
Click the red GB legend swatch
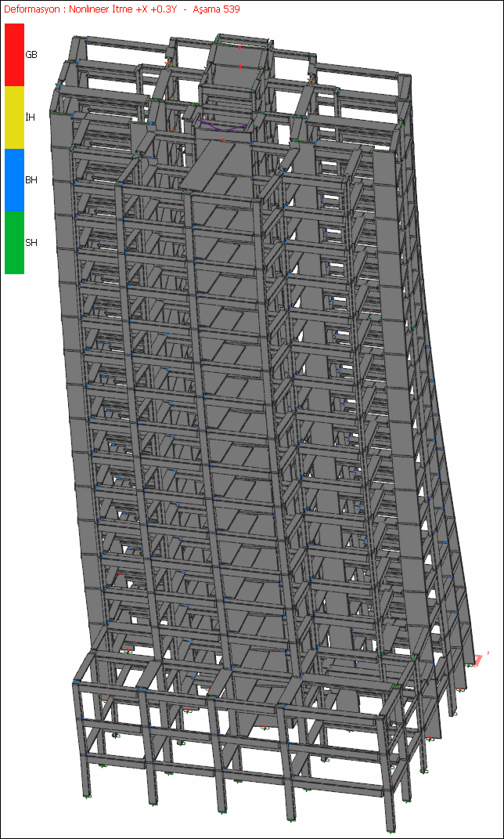tap(14, 55)
